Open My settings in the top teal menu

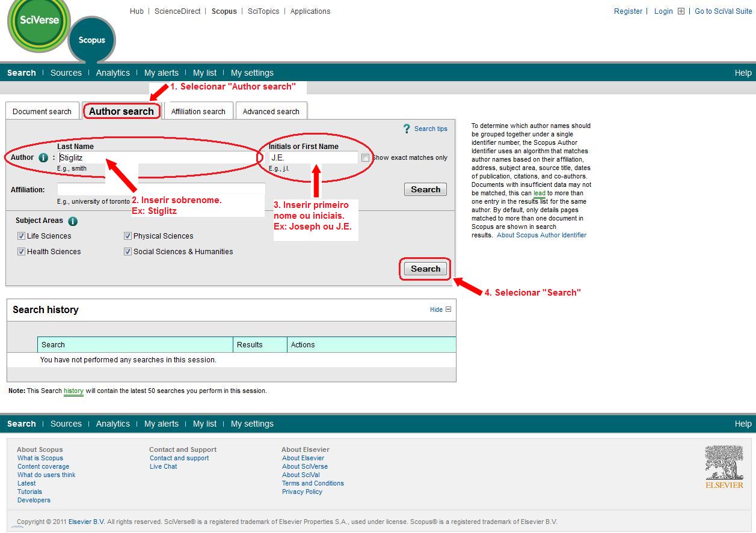point(252,73)
